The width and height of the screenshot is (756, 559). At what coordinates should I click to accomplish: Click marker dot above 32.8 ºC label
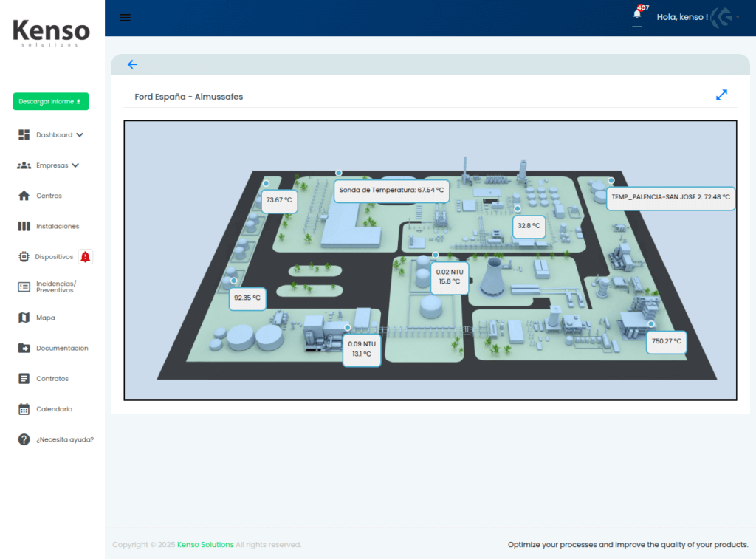tap(518, 209)
